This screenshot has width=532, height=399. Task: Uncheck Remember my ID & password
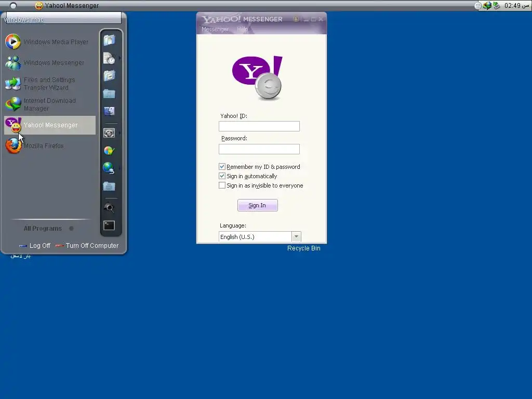coord(222,167)
